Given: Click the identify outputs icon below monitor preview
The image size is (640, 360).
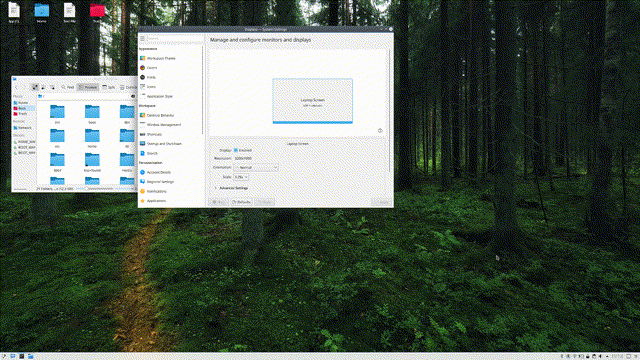Looking at the screenshot, I should click(x=380, y=131).
